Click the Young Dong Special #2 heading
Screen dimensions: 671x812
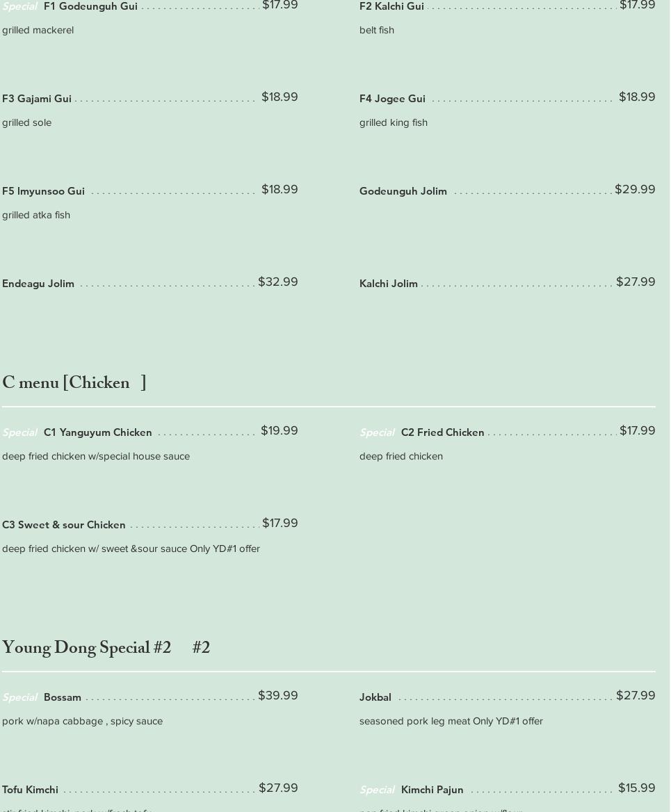click(x=106, y=648)
